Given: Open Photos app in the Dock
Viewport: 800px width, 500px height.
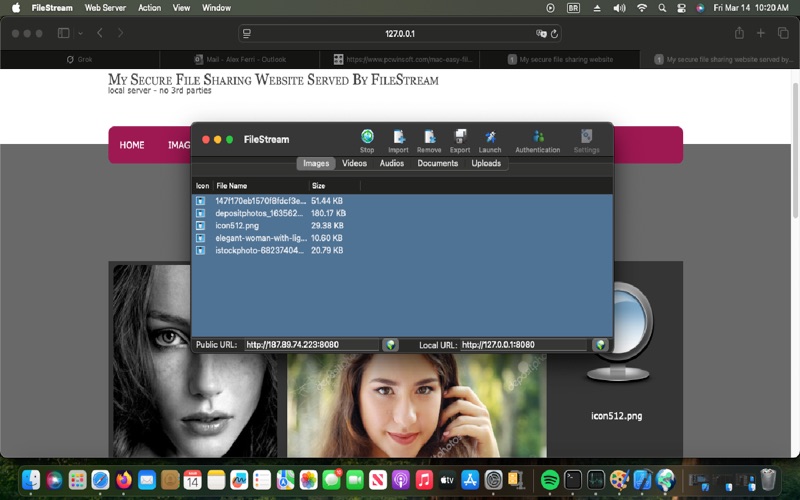Looking at the screenshot, I should pyautogui.click(x=309, y=480).
